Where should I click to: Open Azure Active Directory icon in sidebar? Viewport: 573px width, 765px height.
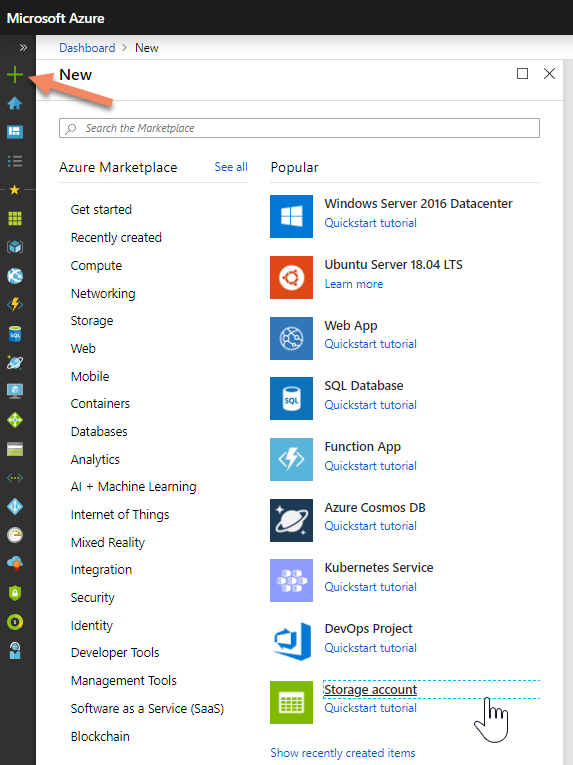click(x=15, y=506)
